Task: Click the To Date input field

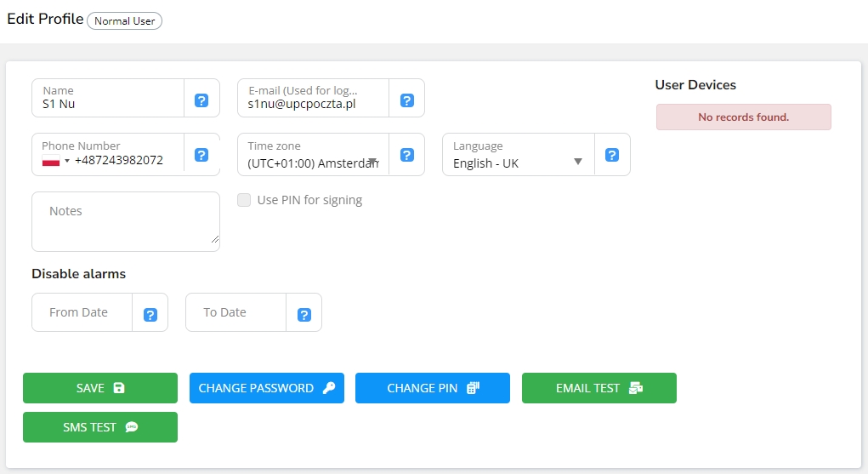Action: coord(235,312)
